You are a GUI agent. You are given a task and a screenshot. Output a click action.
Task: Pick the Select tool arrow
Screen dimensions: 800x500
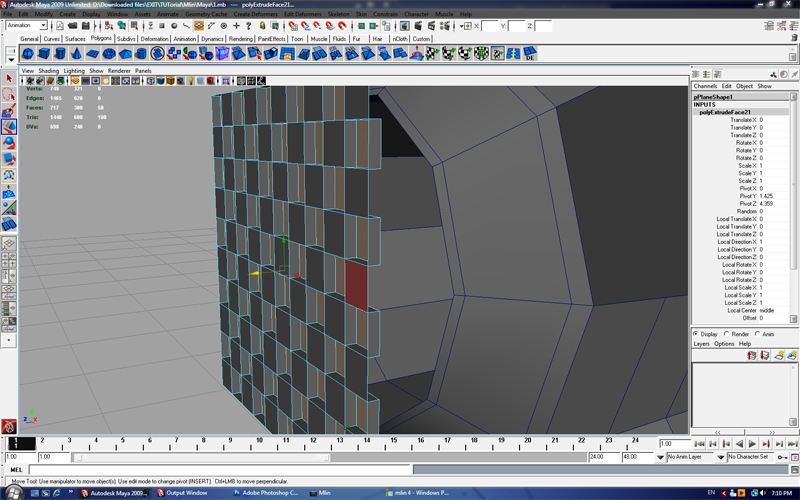coord(9,78)
